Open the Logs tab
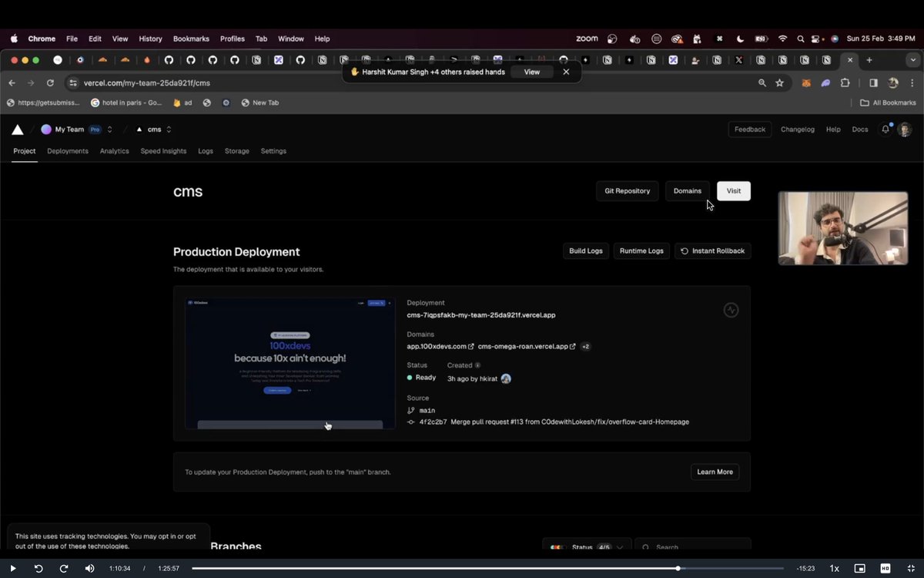 [x=206, y=151]
